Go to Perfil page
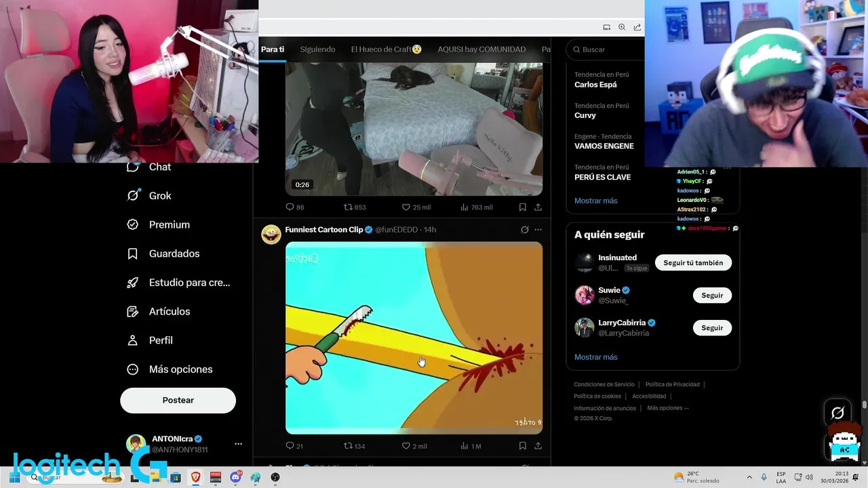This screenshot has height=488, width=868. pos(150,340)
